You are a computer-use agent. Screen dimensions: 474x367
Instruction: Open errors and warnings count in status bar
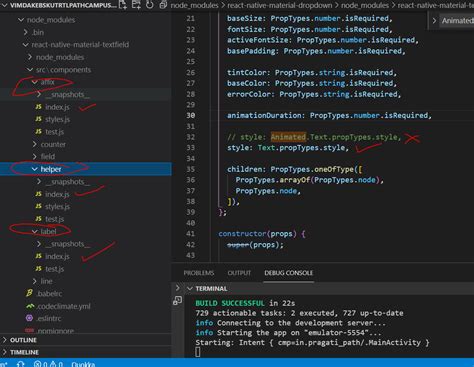[x=48, y=364]
